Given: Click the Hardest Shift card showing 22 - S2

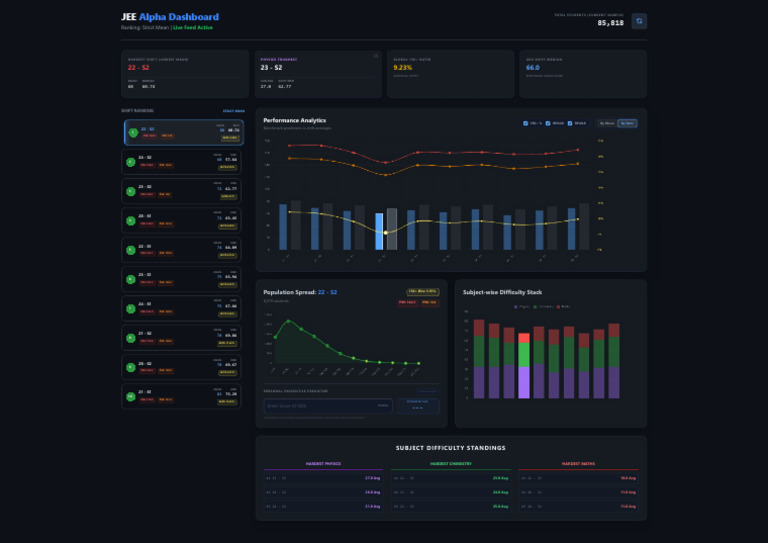Looking at the screenshot, I should [x=185, y=73].
